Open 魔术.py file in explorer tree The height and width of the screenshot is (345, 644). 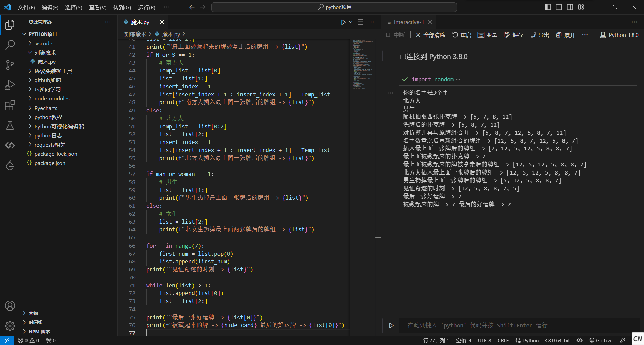point(47,62)
